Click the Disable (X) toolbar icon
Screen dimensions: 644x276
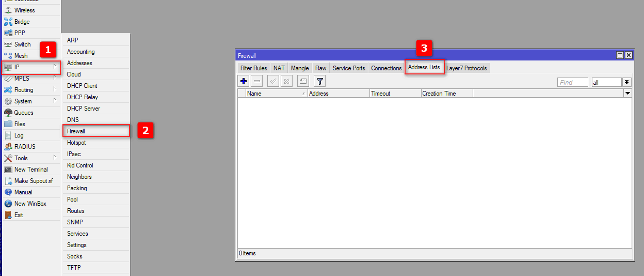point(286,81)
